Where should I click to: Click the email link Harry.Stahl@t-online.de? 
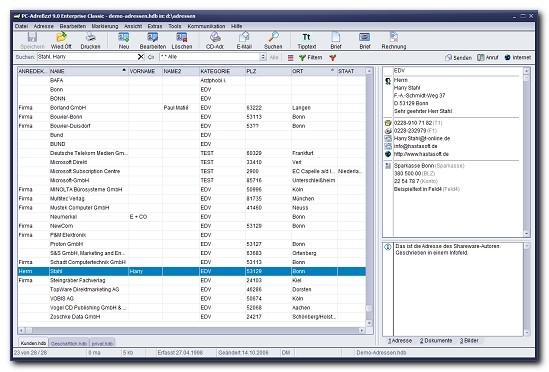click(x=422, y=138)
